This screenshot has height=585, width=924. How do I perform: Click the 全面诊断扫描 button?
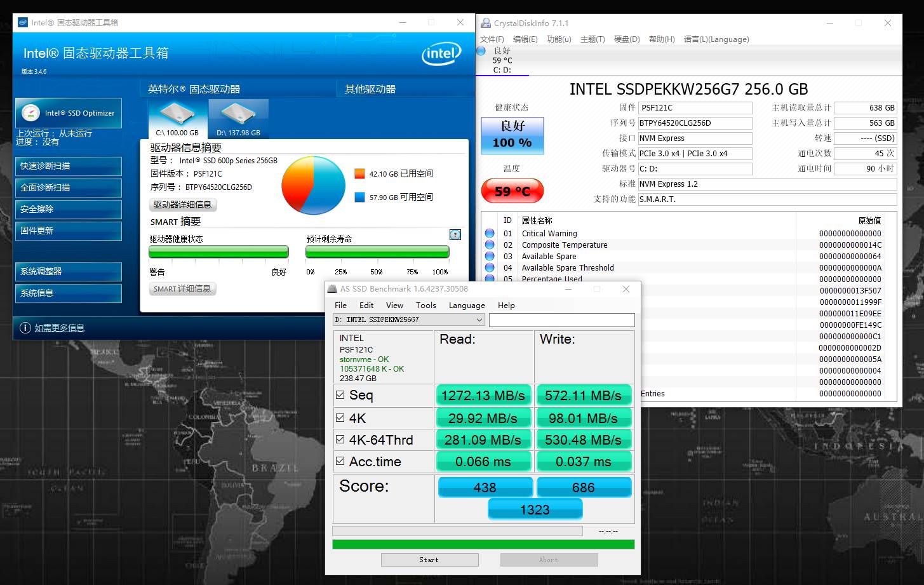[69, 187]
